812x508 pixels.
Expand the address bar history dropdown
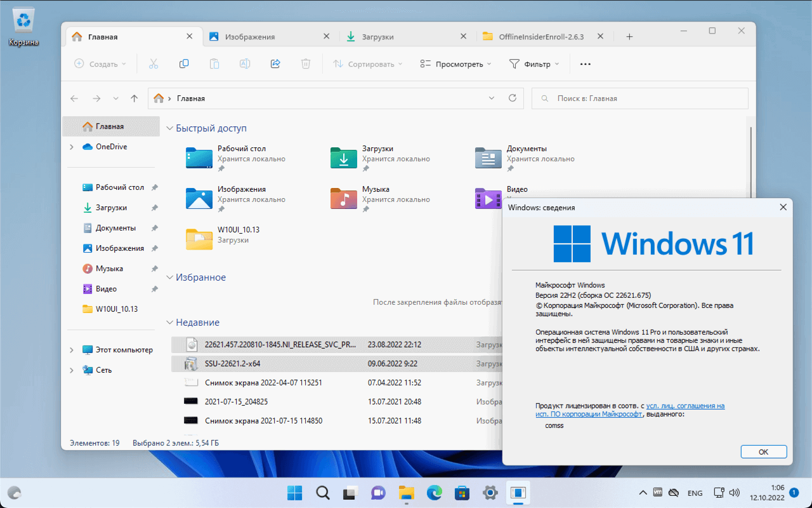point(492,98)
